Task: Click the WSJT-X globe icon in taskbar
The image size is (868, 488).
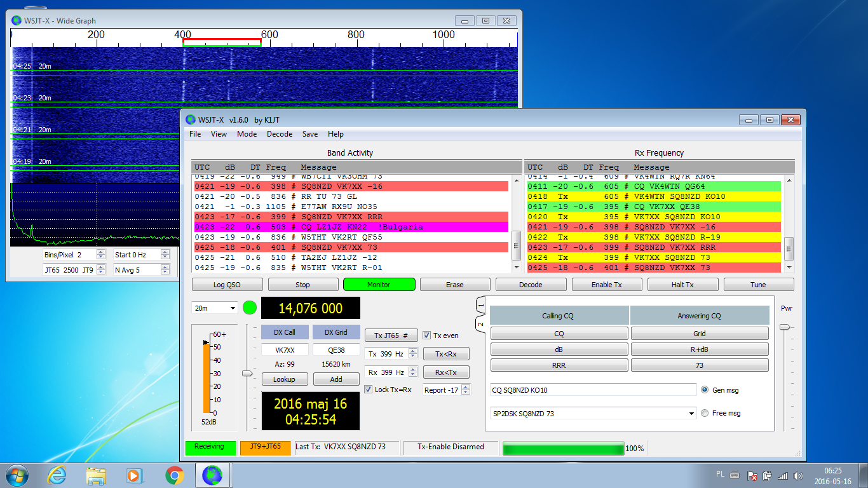Action: pyautogui.click(x=212, y=475)
